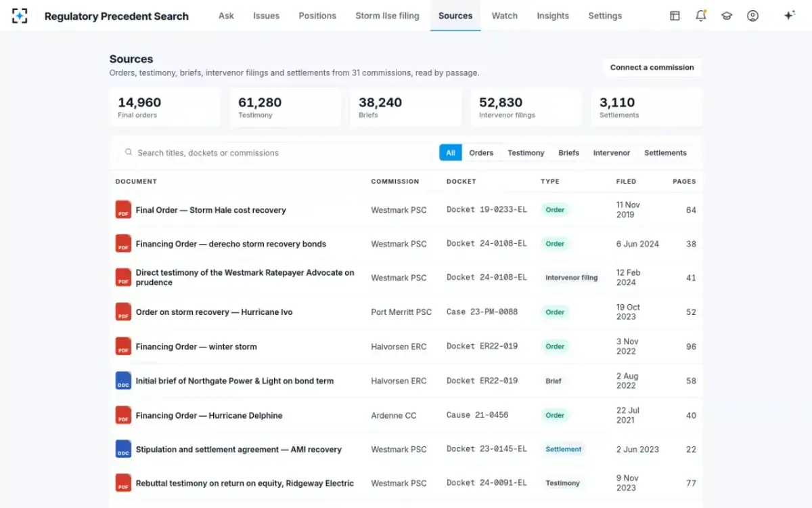The width and height of the screenshot is (812, 508).
Task: Click the Connect a commission button
Action: coord(652,68)
